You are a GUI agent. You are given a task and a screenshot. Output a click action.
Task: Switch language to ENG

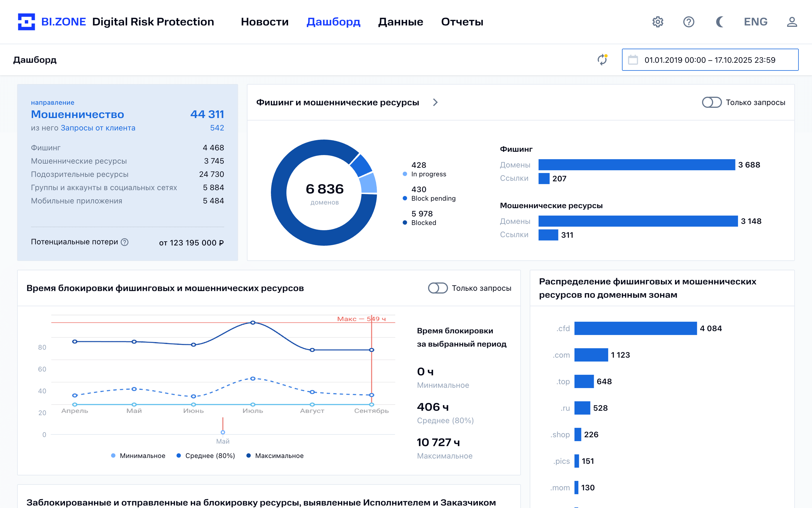click(x=756, y=22)
